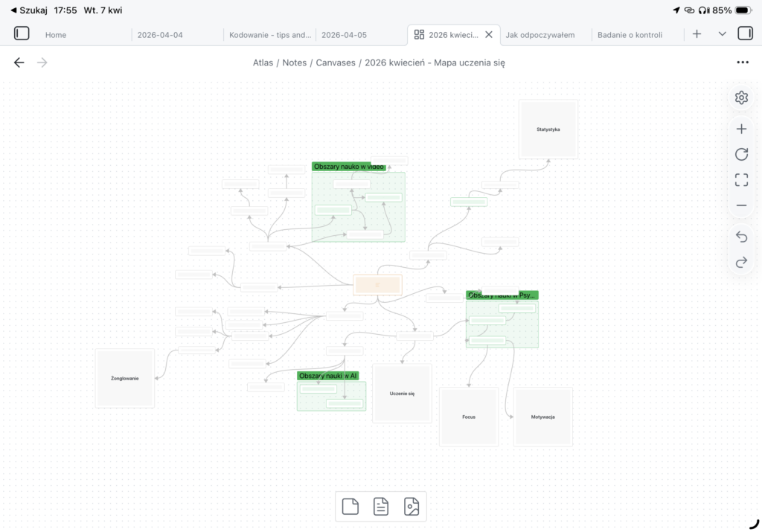The image size is (762, 532).
Task: Toggle the left sidebar
Action: (22, 33)
